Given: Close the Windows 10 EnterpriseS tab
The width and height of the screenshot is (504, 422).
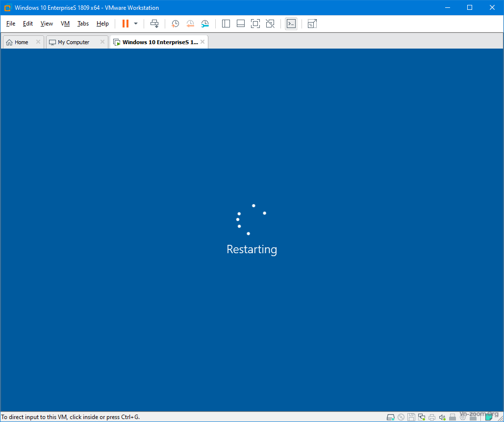Looking at the screenshot, I should coord(202,42).
